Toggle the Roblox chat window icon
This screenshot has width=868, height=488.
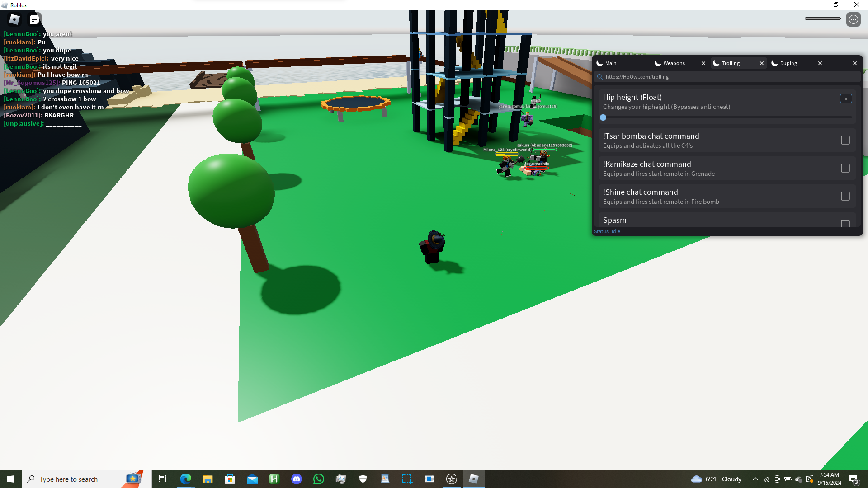pos(34,19)
